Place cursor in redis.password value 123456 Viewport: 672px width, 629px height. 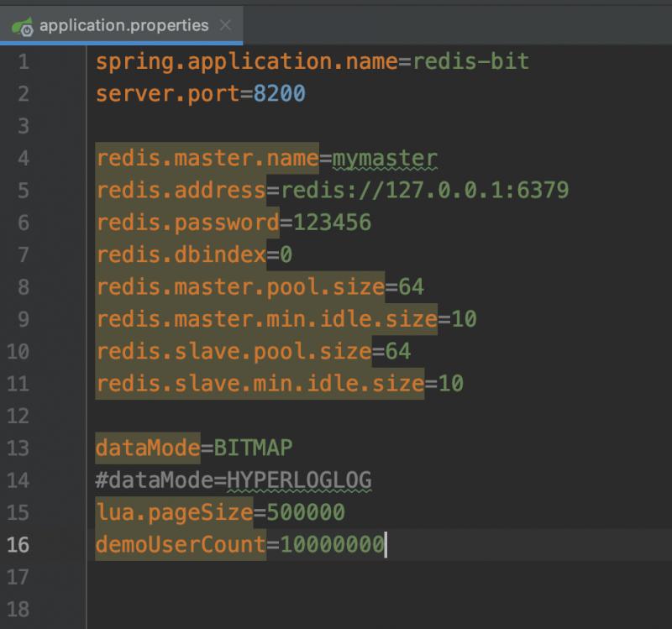(332, 223)
